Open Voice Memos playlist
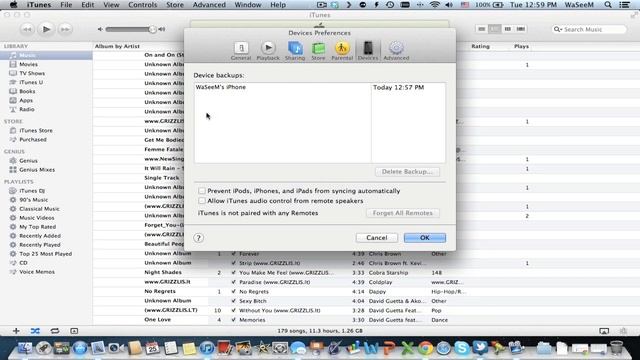 pyautogui.click(x=37, y=272)
